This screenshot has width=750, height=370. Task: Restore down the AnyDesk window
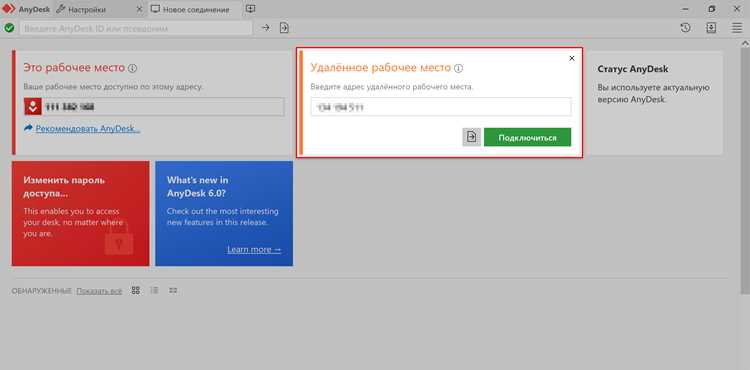click(x=712, y=9)
